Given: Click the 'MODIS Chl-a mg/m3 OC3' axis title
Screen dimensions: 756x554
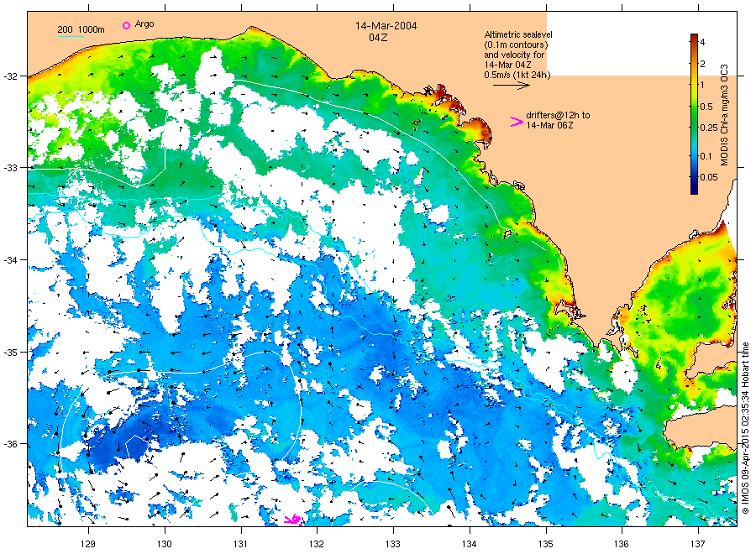Looking at the screenshot, I should click(724, 115).
